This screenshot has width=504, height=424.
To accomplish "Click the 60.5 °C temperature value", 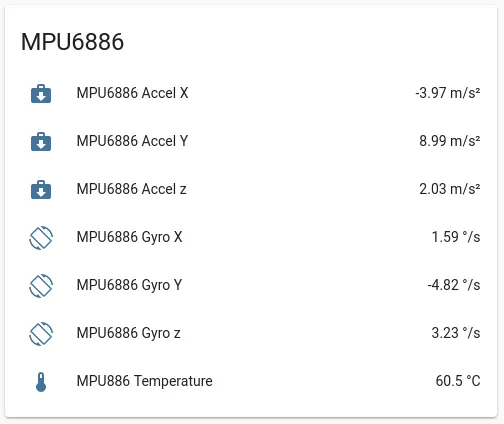I will tap(458, 381).
